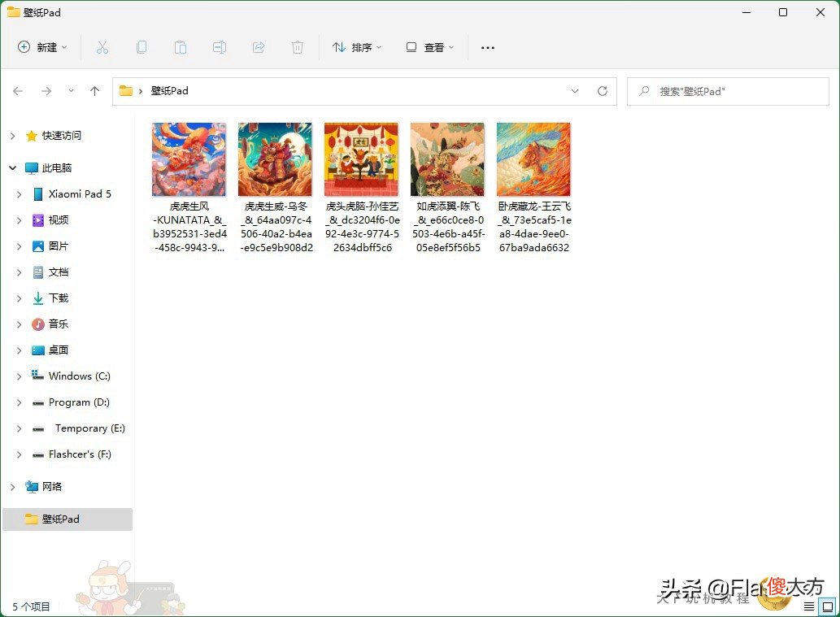840x617 pixels.
Task: Open Flashcer's (F:) drive
Action: point(80,454)
